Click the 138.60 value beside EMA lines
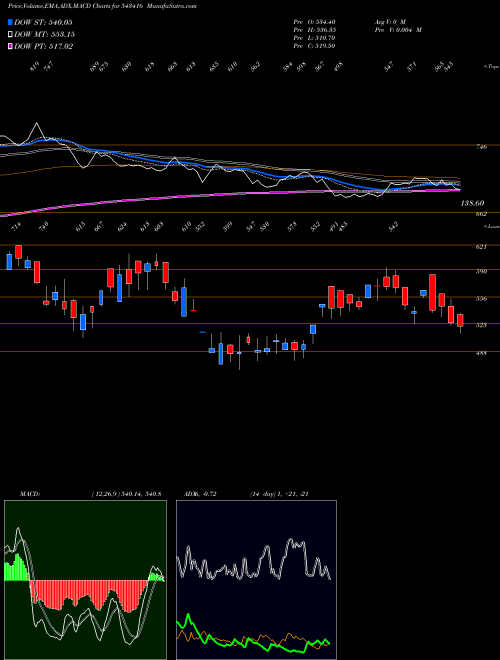This screenshot has height=660, width=500. click(x=473, y=203)
